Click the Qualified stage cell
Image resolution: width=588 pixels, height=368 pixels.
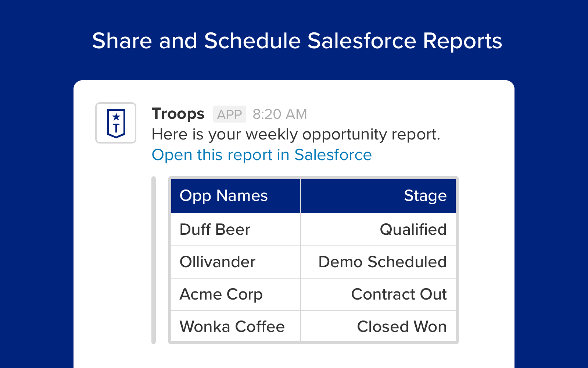[413, 230]
